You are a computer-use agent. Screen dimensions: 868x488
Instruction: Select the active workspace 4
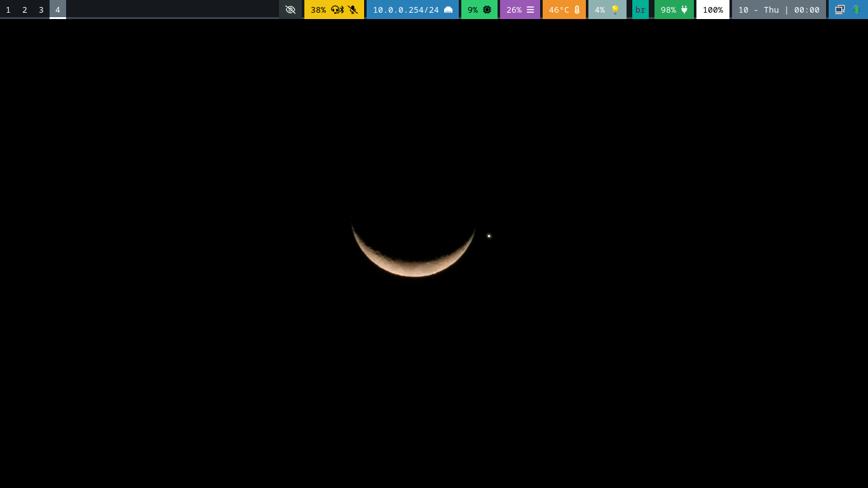(58, 10)
